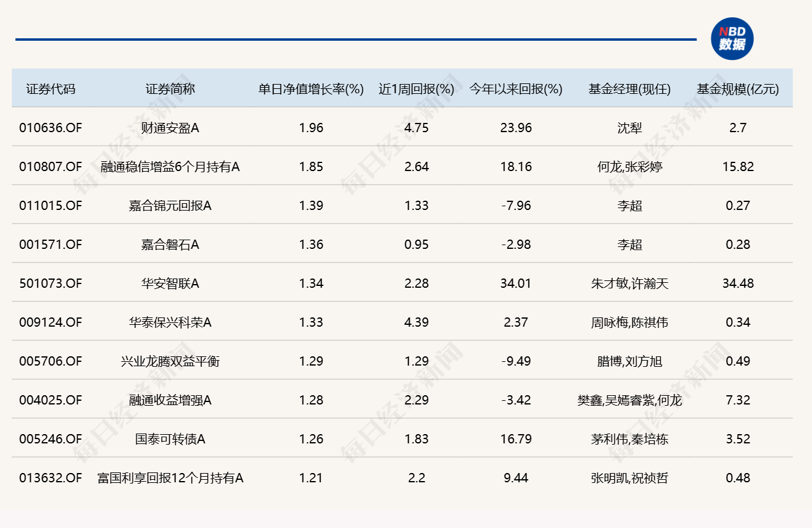
Task: Select managers 茅利伟,秦培栋
Action: point(629,439)
